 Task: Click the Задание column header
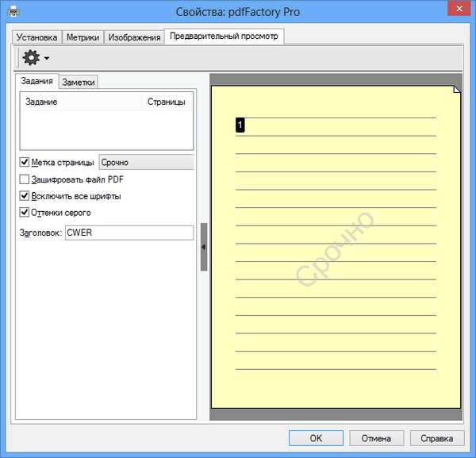(81, 102)
